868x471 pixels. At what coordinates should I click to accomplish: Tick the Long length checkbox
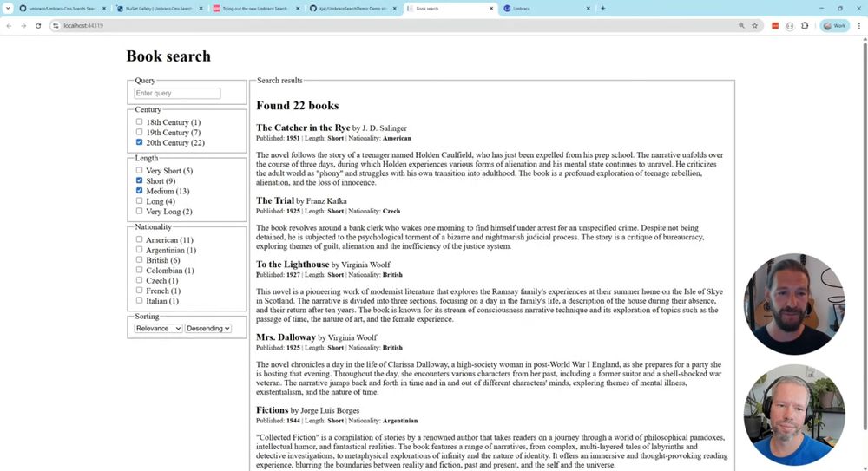coord(139,200)
